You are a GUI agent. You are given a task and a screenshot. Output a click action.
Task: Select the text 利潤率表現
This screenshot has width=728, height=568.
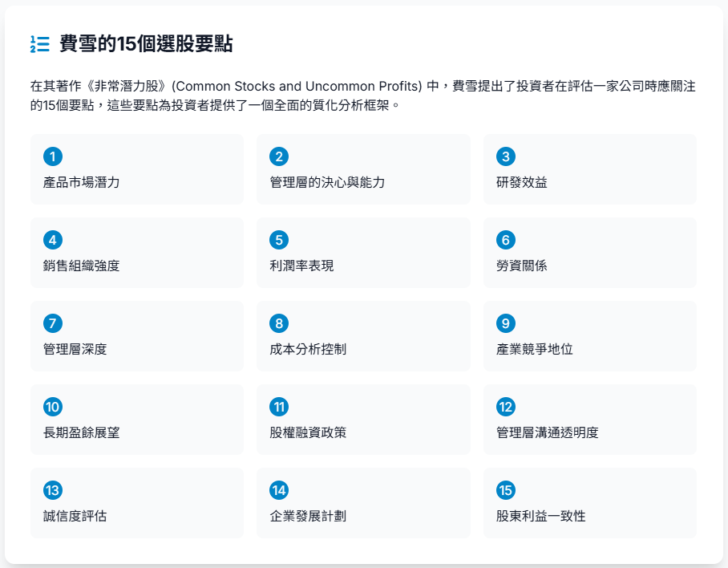pos(301,266)
